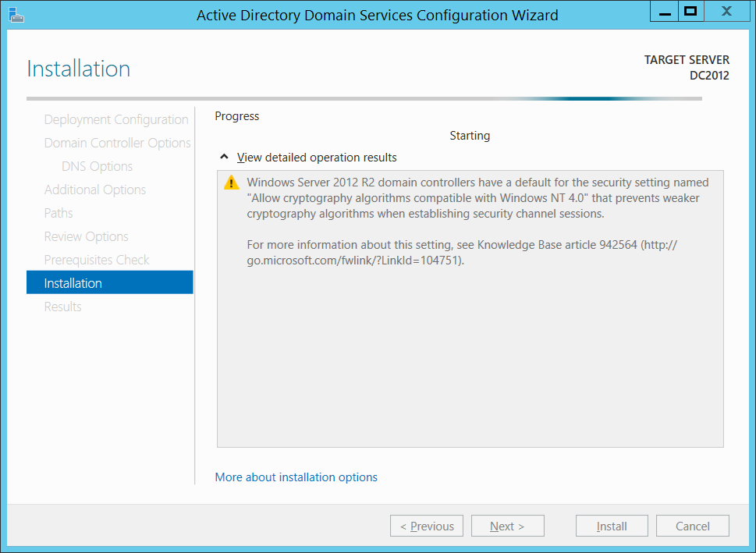The image size is (756, 553).
Task: Click the server wizard icon in title bar
Action: pyautogui.click(x=16, y=15)
